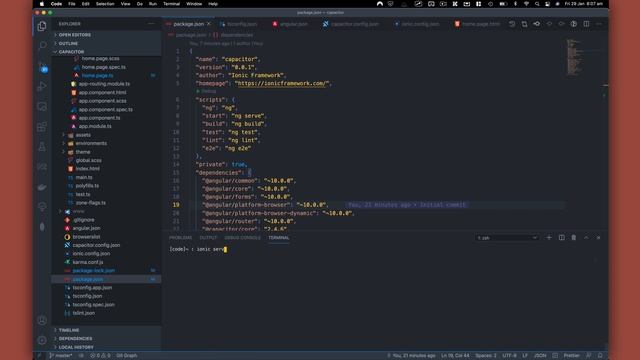Click Explorer more actions ellipsis

point(151,24)
